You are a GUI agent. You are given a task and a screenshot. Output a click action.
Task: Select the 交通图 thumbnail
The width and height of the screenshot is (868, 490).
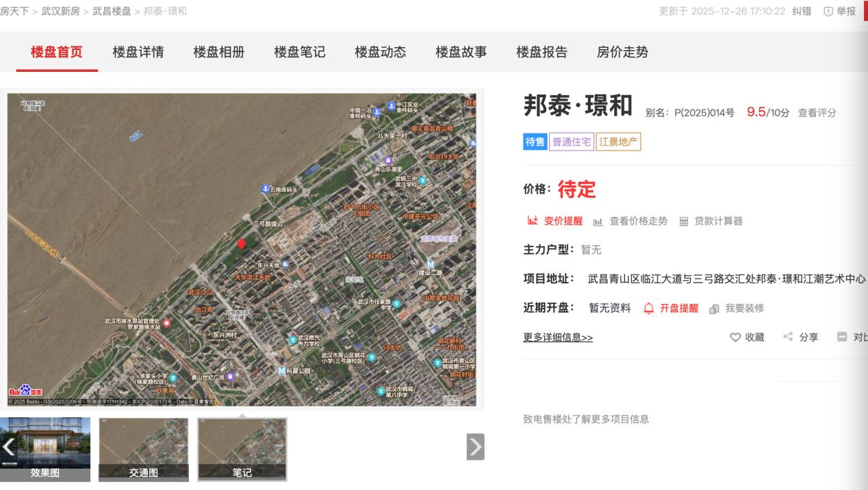(143, 448)
